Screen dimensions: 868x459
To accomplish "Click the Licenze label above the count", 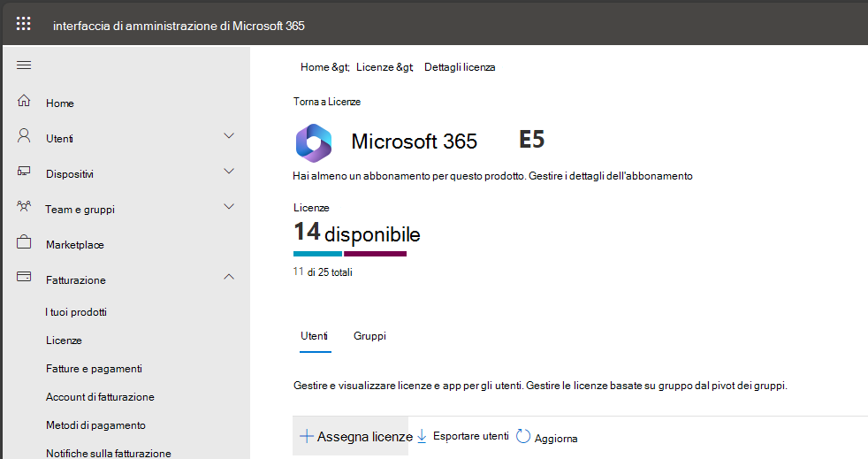I will [x=311, y=208].
